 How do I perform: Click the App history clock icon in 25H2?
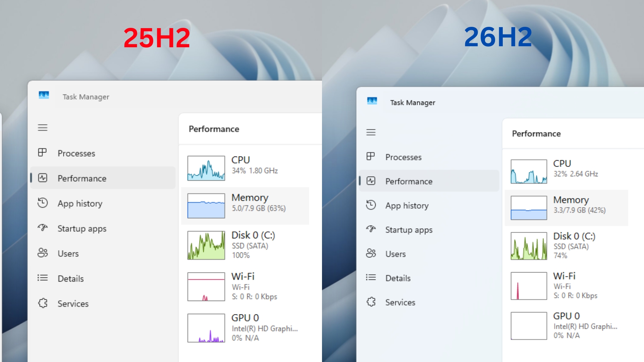coord(43,203)
